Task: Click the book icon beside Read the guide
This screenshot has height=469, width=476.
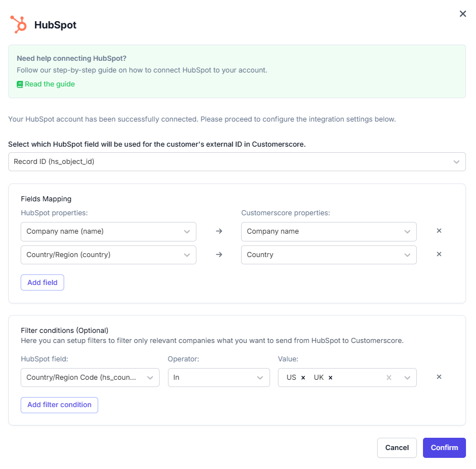Action: pos(18,84)
